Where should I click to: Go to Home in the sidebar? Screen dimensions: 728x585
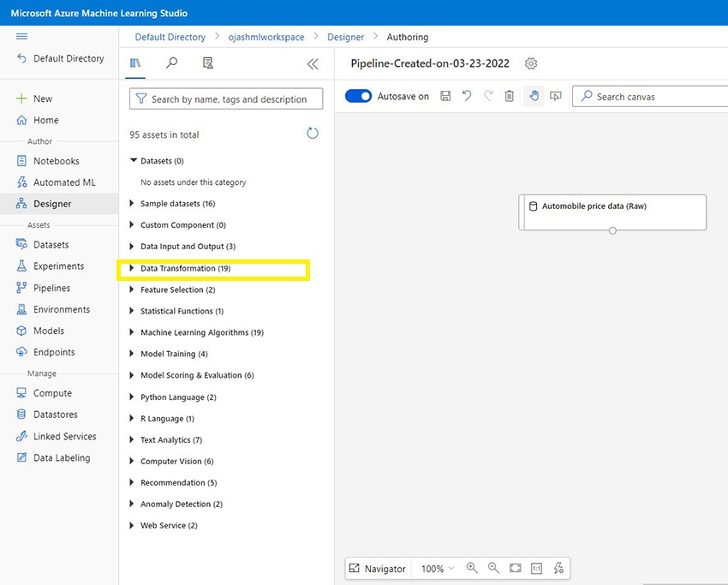(37, 120)
